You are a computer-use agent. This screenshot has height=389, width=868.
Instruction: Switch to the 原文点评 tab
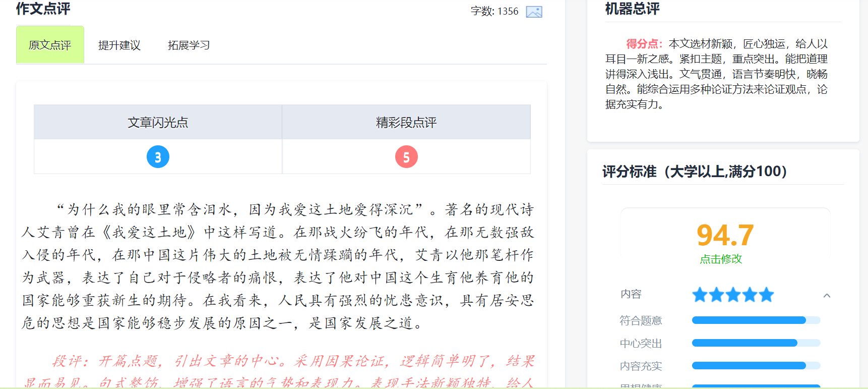[50, 45]
